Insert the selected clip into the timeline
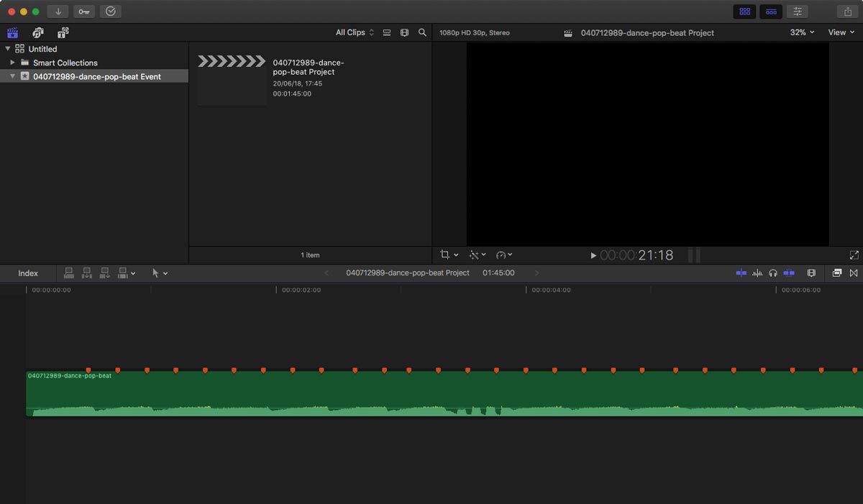863x504 pixels. click(87, 273)
